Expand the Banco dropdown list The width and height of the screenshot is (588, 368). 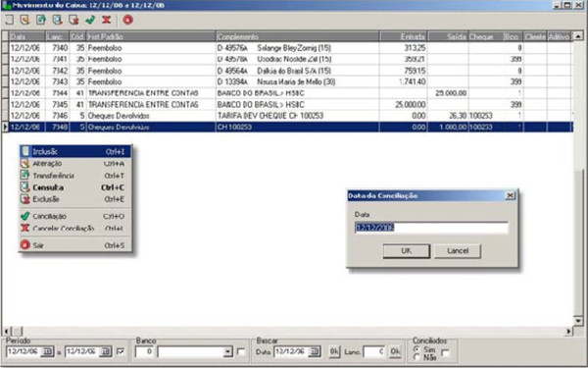pos(227,352)
